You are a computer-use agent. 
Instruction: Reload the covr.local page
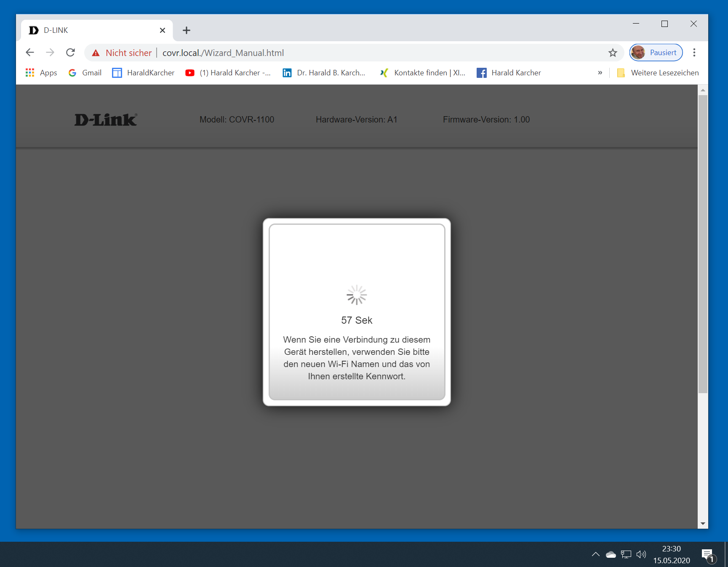[70, 53]
